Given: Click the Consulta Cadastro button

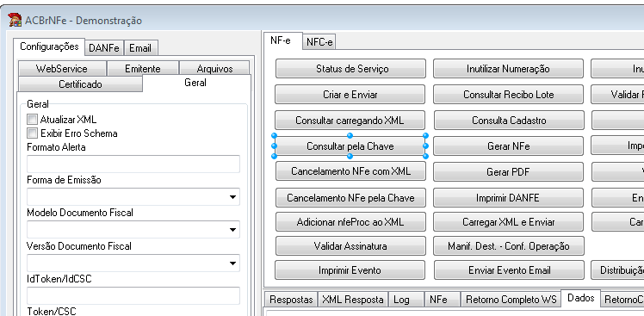Looking at the screenshot, I should click(509, 121).
